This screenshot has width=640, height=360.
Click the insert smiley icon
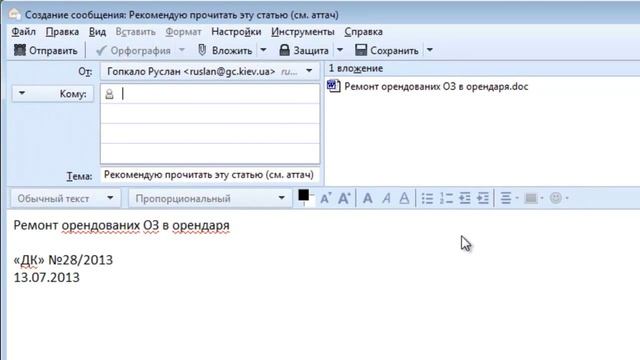click(558, 198)
